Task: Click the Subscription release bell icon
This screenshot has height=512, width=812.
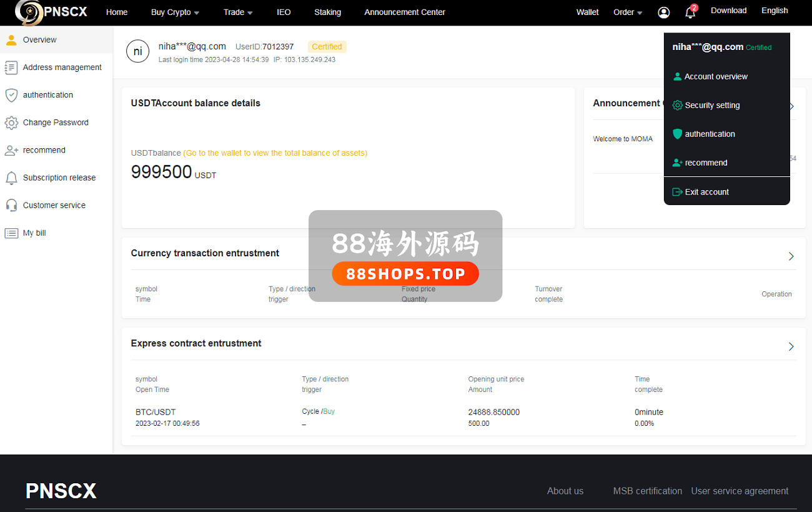Action: pyautogui.click(x=11, y=178)
